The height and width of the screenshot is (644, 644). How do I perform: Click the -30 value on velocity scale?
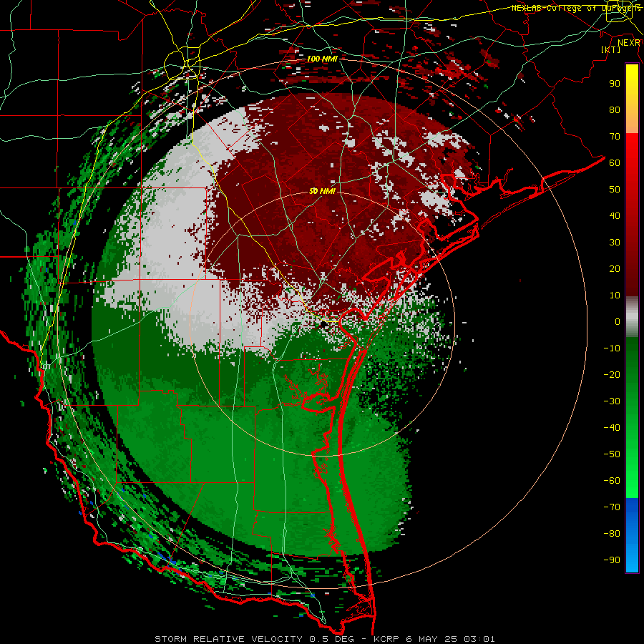pyautogui.click(x=612, y=401)
